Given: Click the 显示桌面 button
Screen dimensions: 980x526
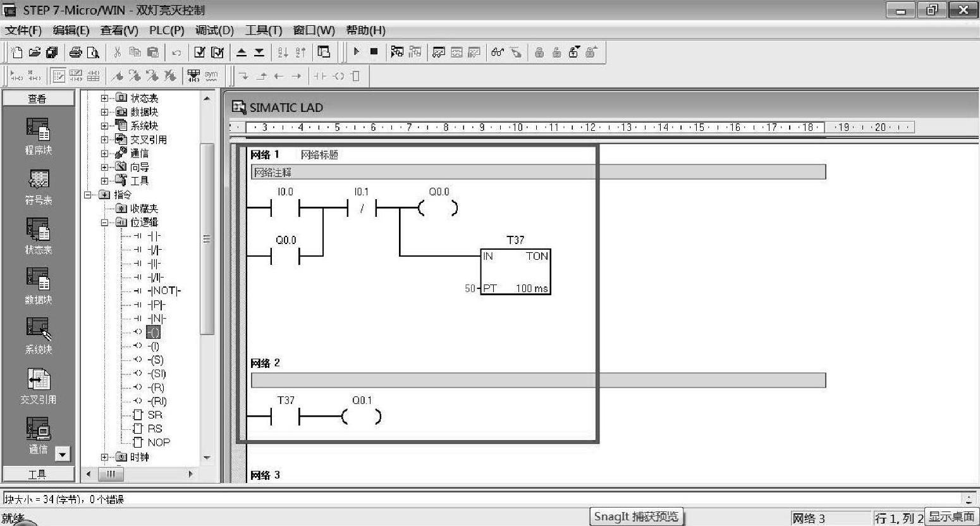Looking at the screenshot, I should (x=952, y=517).
